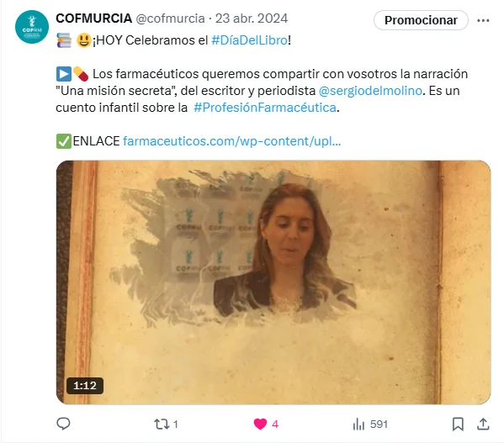This screenshot has height=443, width=504.
Task: Toggle the bookmark icon
Action: 458,424
